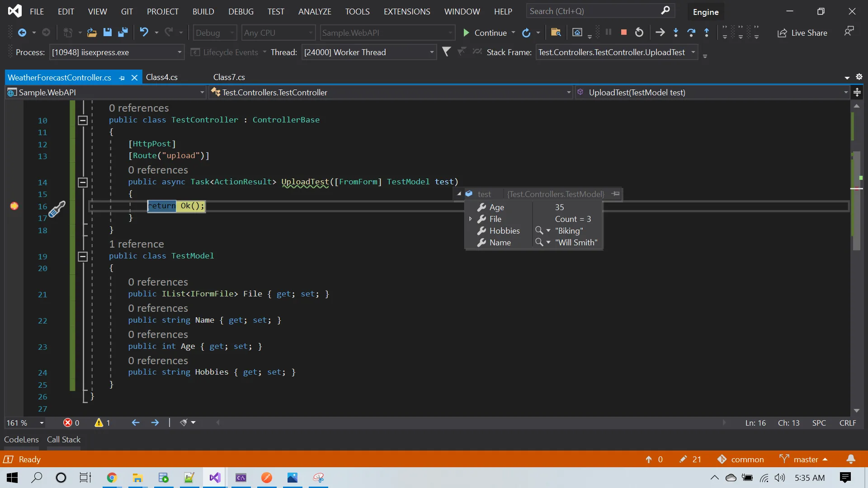Collapse the TestModel class outline
Image resolution: width=868 pixels, height=488 pixels.
coord(83,257)
